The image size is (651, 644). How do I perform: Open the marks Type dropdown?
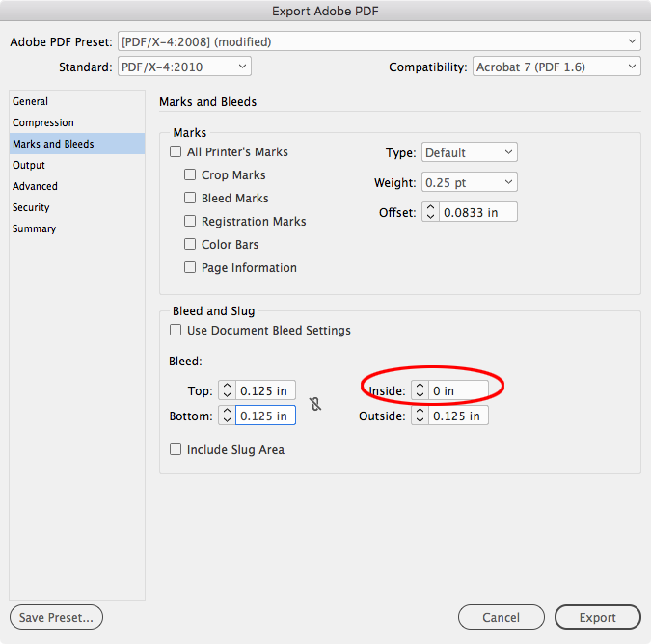click(469, 152)
